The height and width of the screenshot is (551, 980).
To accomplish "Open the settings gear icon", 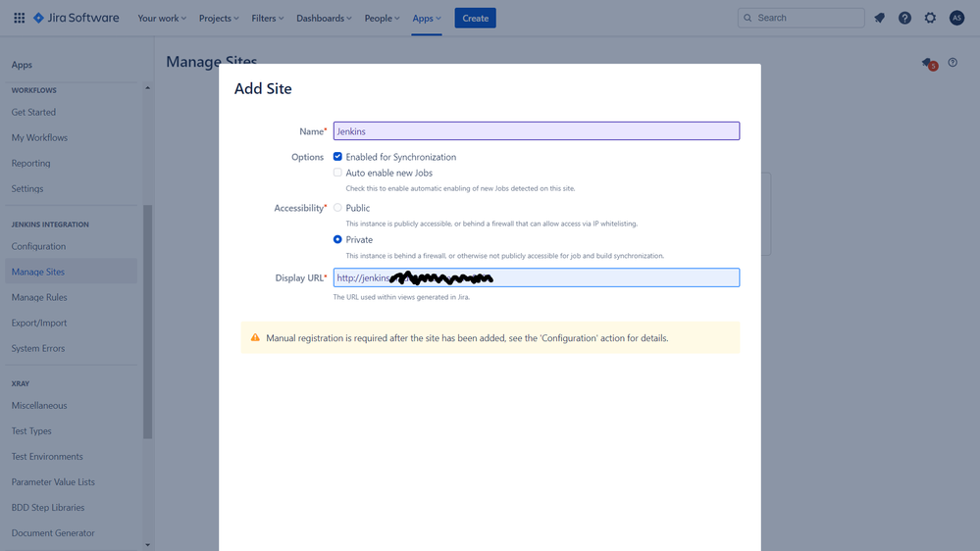I will point(930,18).
